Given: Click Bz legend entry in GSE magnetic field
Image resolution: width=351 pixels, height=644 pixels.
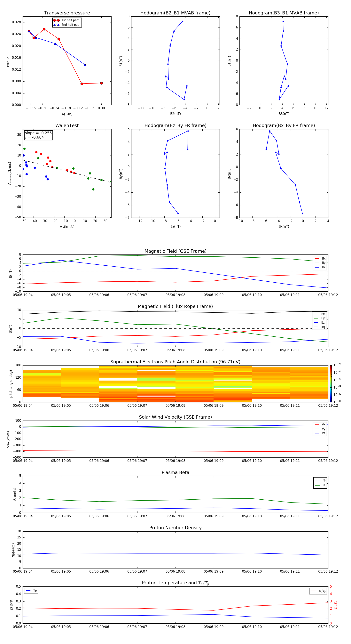Looking at the screenshot, I should pyautogui.click(x=320, y=267).
